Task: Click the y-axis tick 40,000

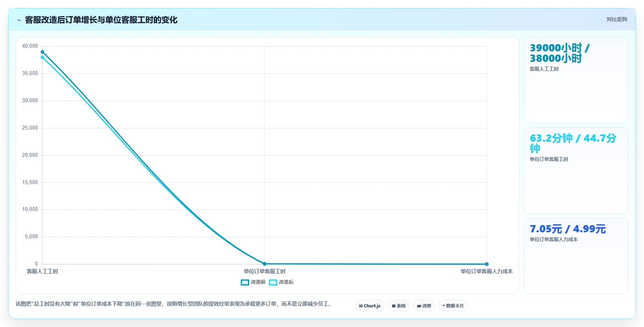Action: [30, 46]
